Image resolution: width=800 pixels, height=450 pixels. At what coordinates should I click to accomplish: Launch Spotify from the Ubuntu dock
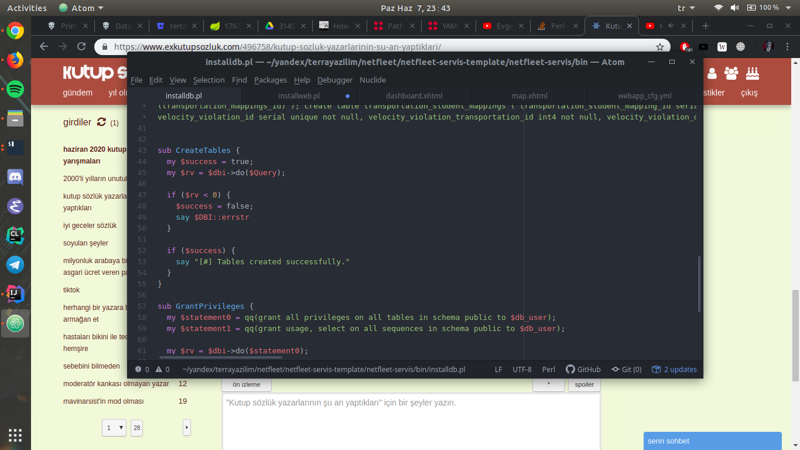[15, 89]
